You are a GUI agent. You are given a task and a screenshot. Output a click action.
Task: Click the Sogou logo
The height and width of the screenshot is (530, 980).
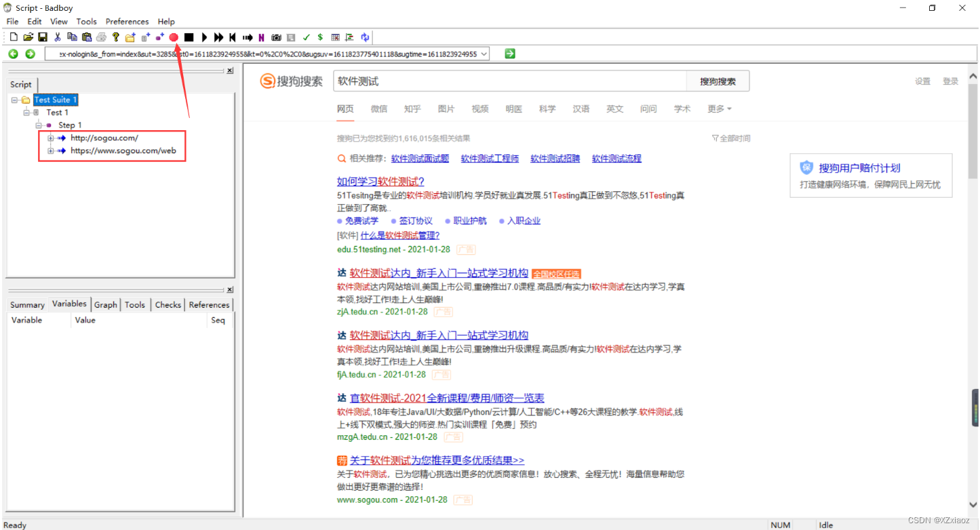(x=292, y=81)
